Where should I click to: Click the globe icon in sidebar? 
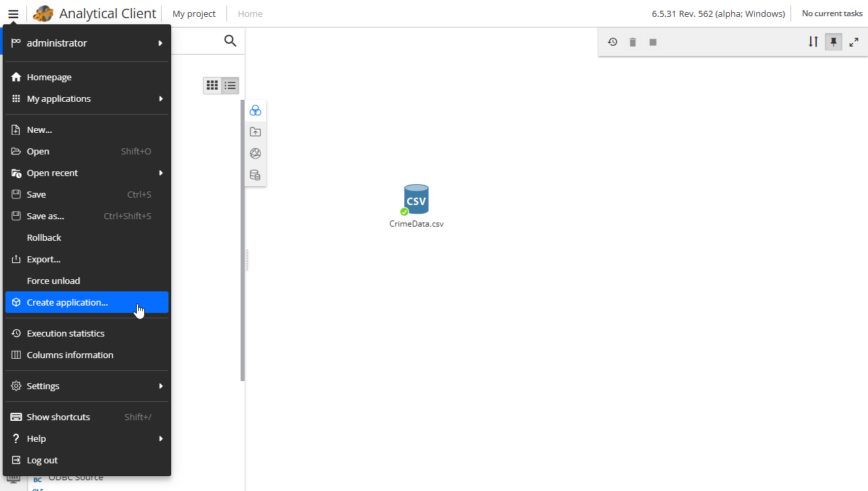(255, 154)
